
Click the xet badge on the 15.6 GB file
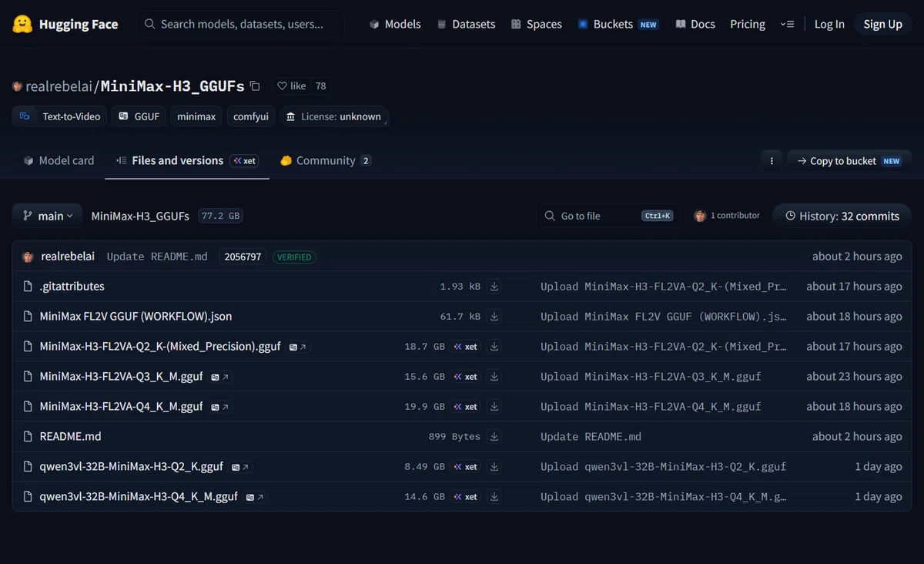[x=466, y=377]
